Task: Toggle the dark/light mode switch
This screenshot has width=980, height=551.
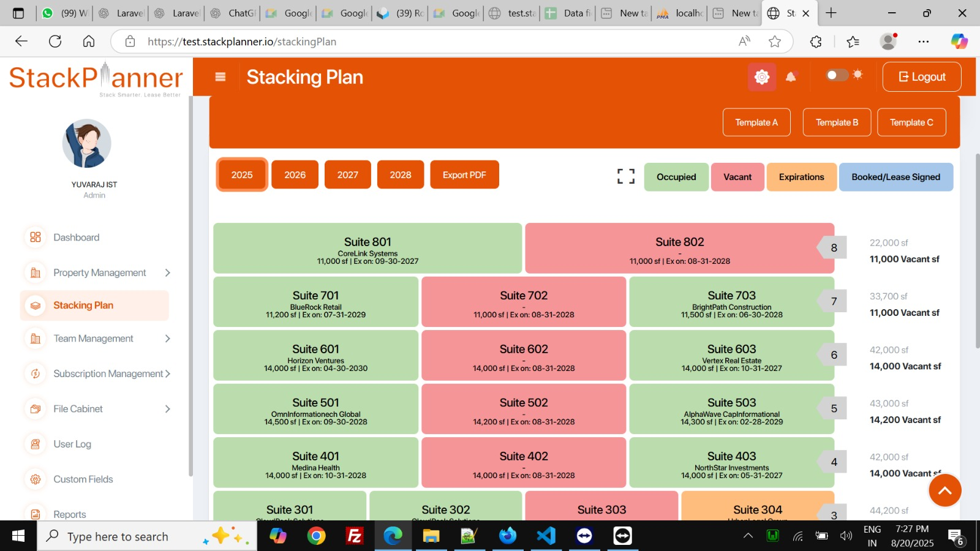Action: click(837, 75)
